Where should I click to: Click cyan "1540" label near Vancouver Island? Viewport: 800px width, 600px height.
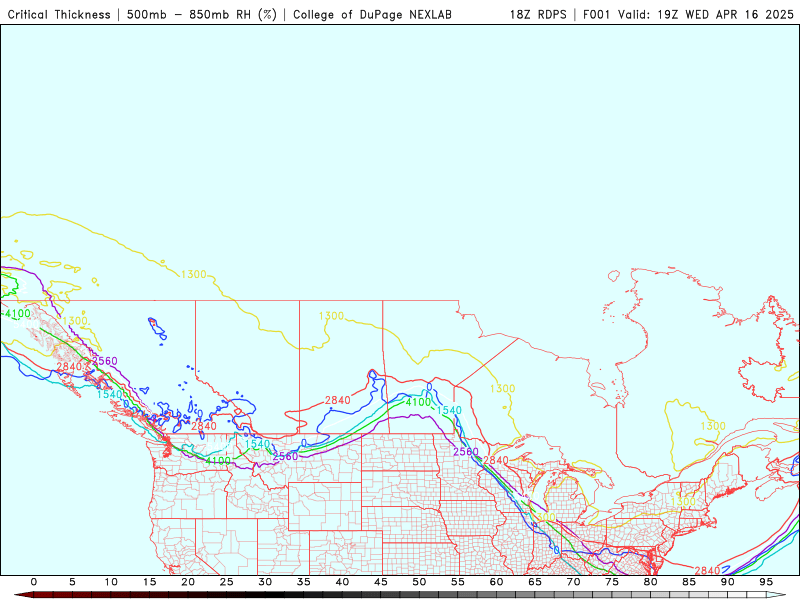coord(110,395)
